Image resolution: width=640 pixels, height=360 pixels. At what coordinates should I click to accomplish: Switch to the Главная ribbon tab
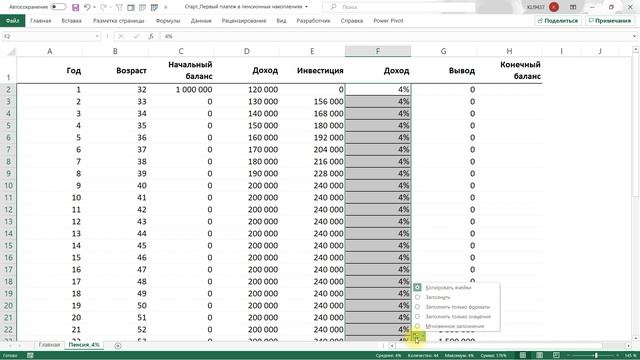[x=41, y=21]
